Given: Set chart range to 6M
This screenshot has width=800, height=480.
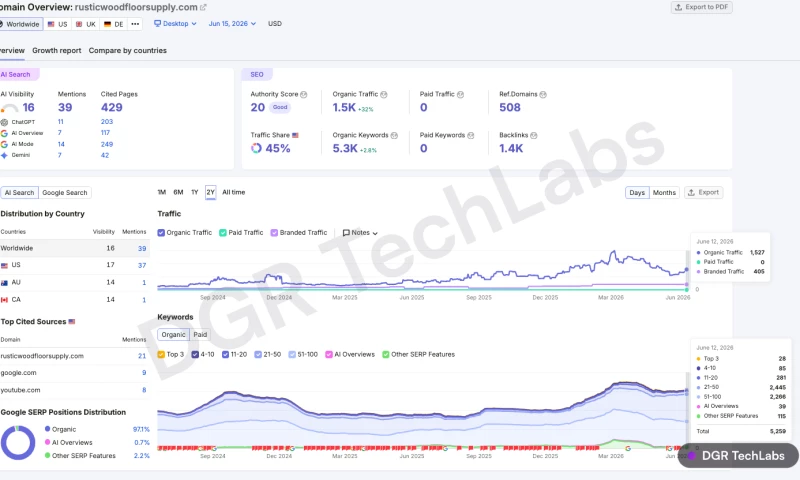Looking at the screenshot, I should tap(178, 192).
